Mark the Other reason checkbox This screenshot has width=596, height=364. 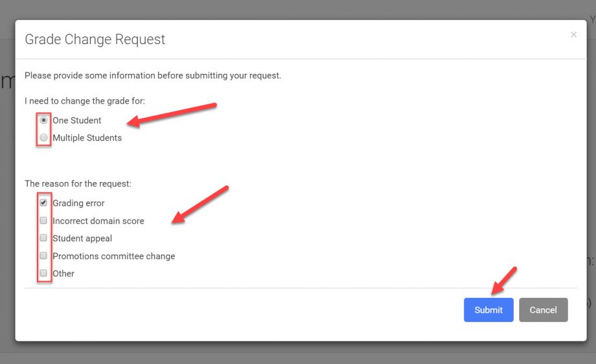44,273
